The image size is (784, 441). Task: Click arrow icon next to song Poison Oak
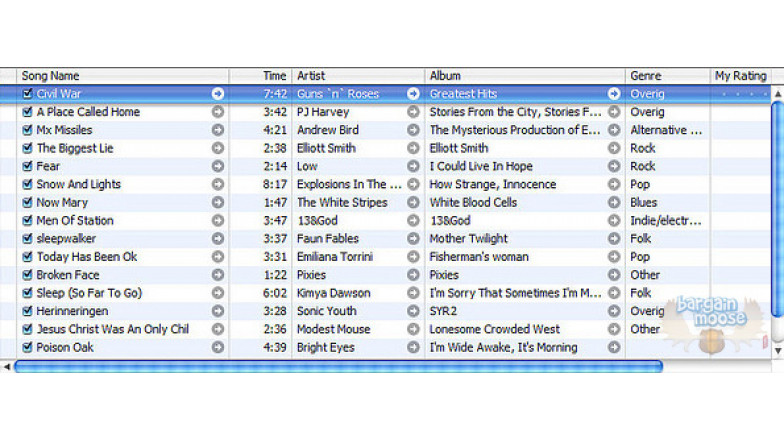tap(218, 347)
